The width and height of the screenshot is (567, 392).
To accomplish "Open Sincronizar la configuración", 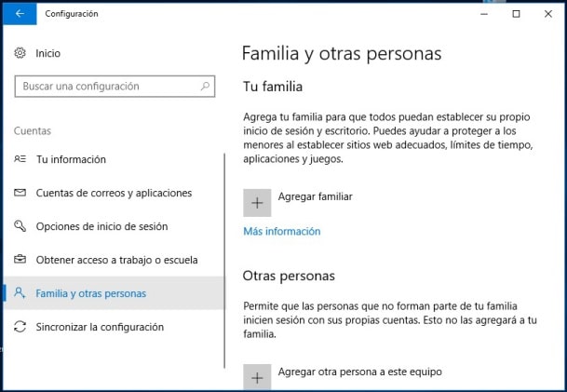I will 100,328.
